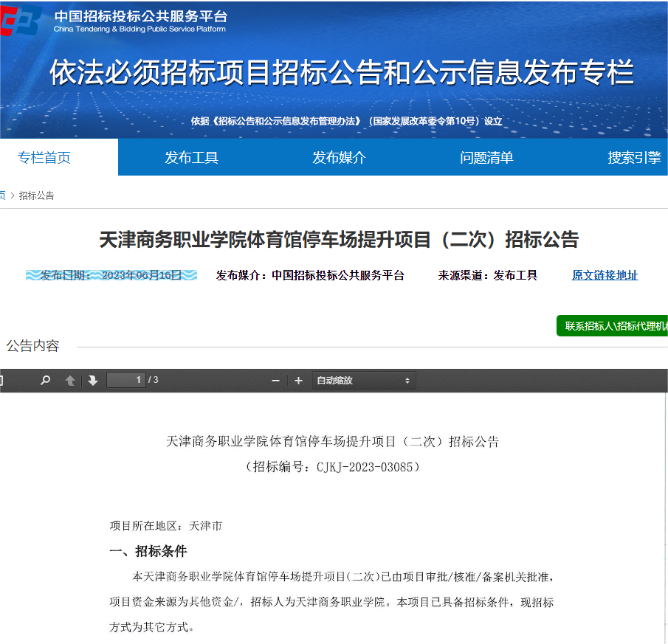Click the green 联系招标人 button

613,326
